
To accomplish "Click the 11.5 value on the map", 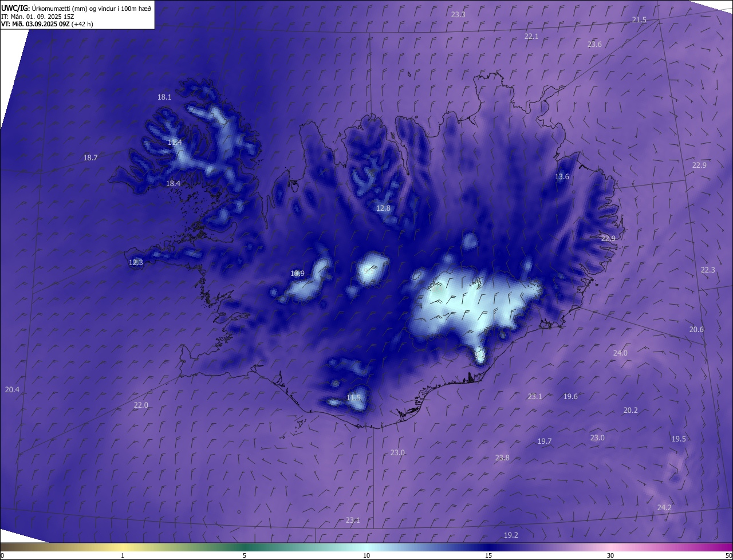I will tap(354, 397).
